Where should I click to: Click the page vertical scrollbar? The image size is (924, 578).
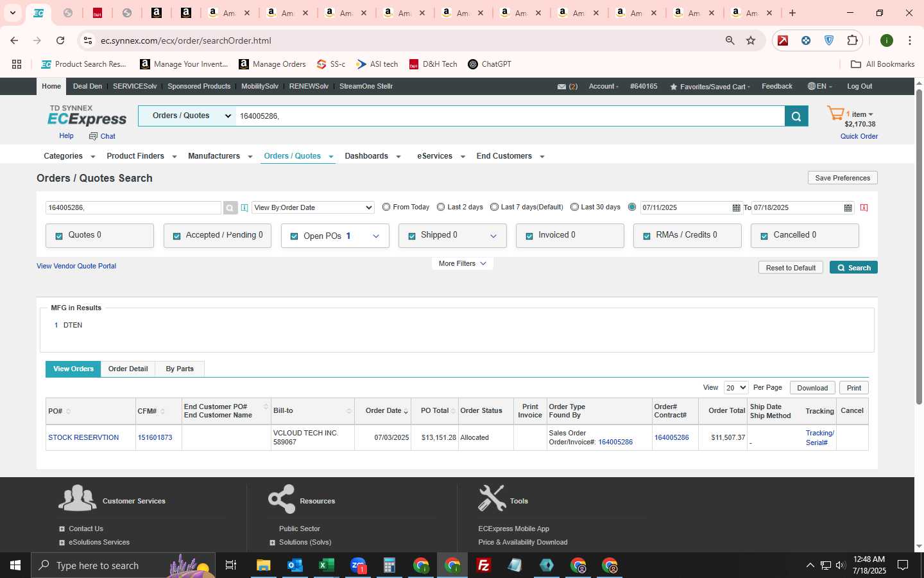[x=919, y=247]
